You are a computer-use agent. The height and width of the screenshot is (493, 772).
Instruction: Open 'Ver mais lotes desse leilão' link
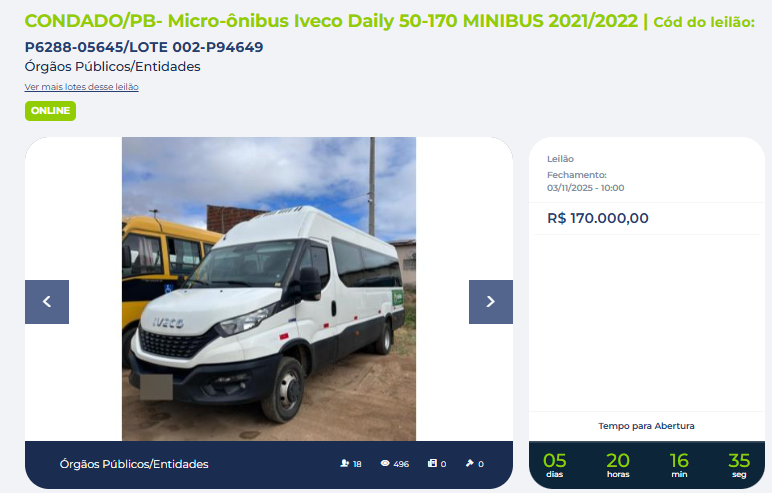[x=82, y=87]
